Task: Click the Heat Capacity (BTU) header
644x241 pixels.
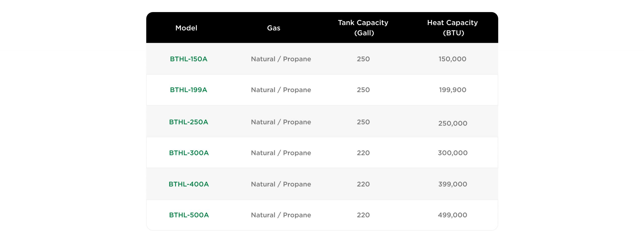Action: 453,28
